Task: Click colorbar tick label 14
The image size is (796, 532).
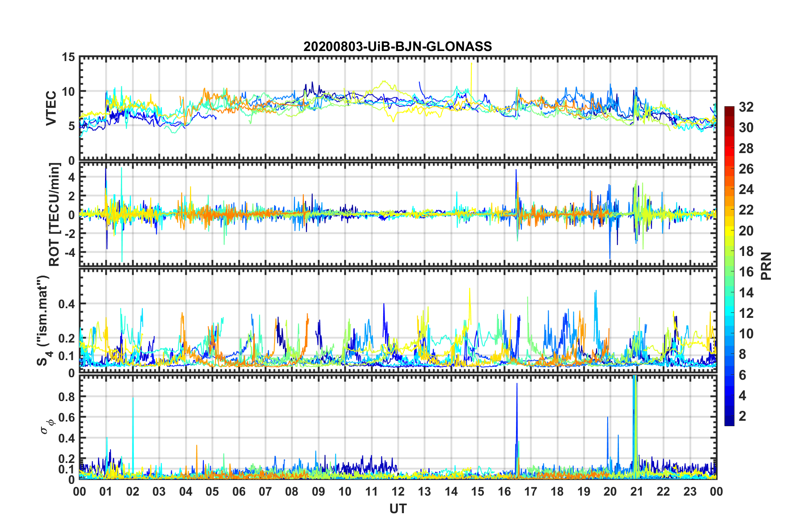Action: click(x=746, y=292)
